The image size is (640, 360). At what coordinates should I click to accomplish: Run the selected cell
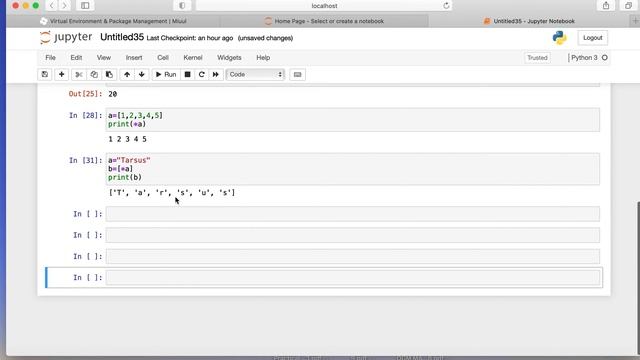(166, 74)
